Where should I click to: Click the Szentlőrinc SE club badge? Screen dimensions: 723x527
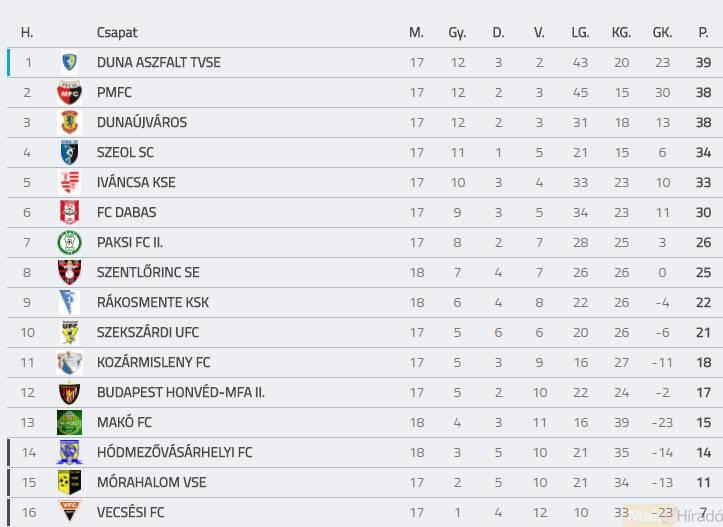69,272
